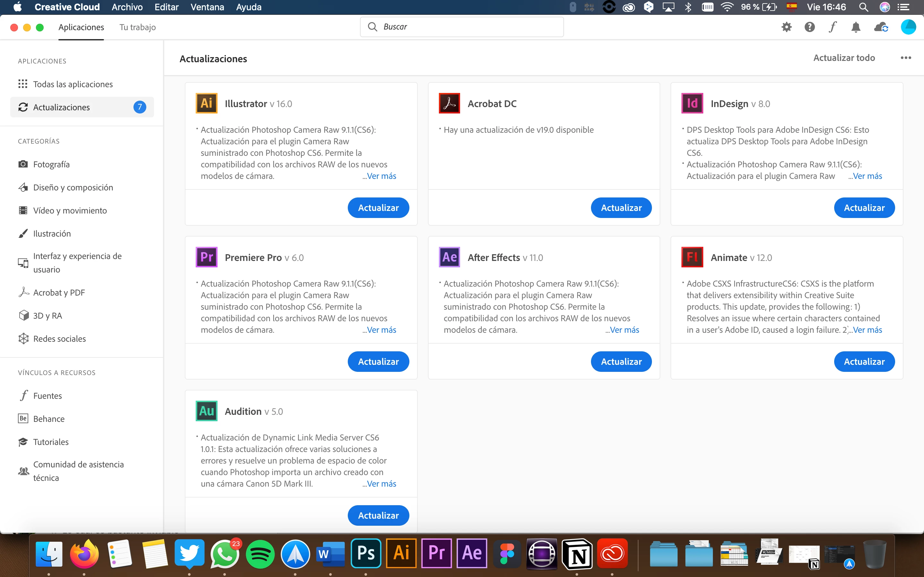Click the help question mark icon
This screenshot has width=924, height=577.
coord(809,27)
